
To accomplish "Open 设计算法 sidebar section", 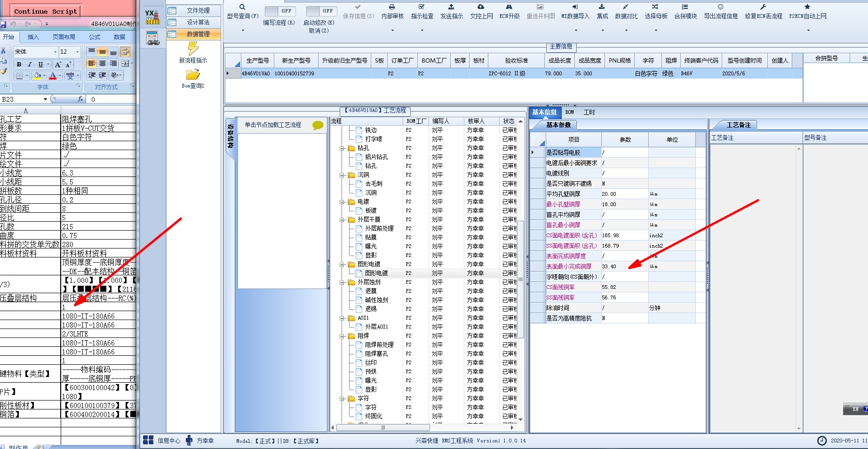I will tap(193, 22).
